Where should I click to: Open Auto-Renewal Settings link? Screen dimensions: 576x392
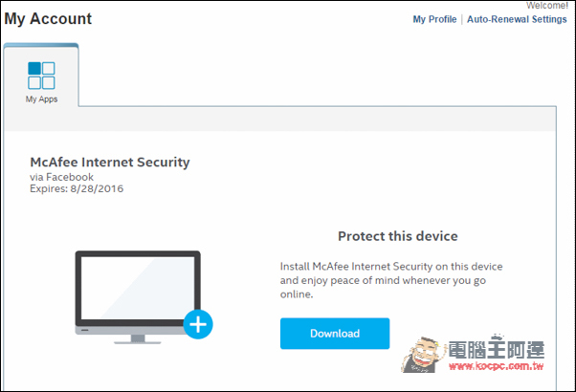(517, 19)
